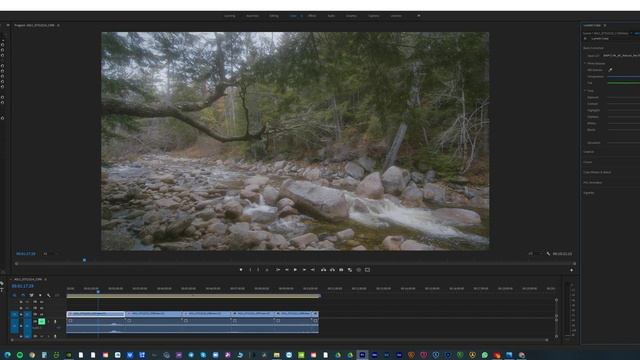Click the timeline playhead on the ruler
The image size is (640, 360).
click(x=98, y=291)
